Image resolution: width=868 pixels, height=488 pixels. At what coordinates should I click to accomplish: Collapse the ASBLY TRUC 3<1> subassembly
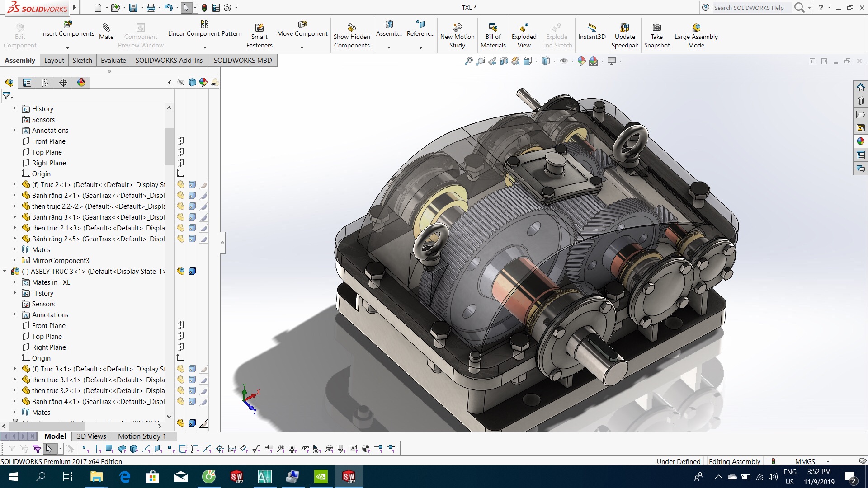pyautogui.click(x=5, y=272)
